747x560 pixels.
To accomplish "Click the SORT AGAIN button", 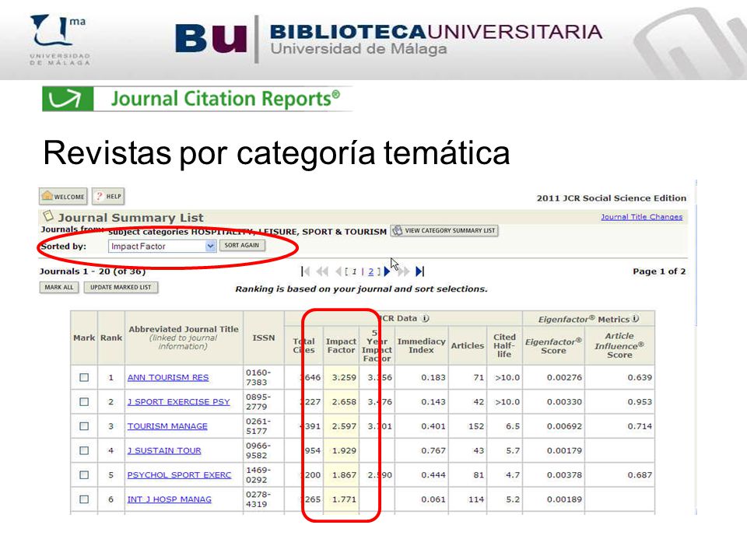I will (242, 245).
